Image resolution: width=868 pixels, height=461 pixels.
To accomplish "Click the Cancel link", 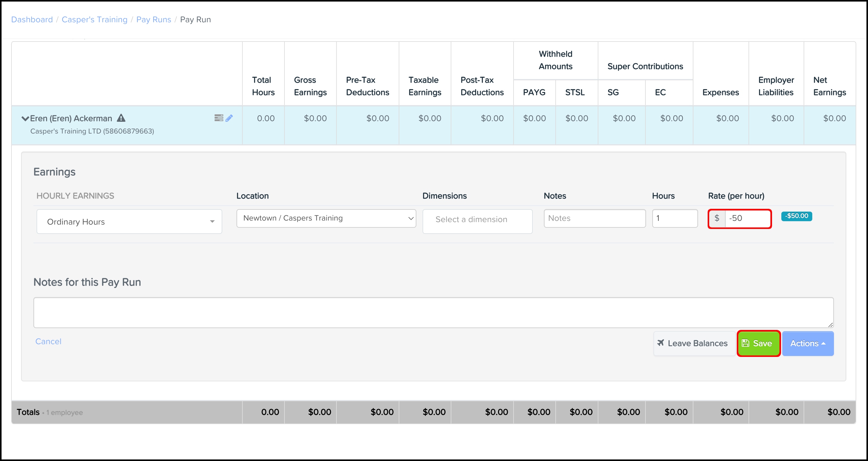I will coord(48,341).
